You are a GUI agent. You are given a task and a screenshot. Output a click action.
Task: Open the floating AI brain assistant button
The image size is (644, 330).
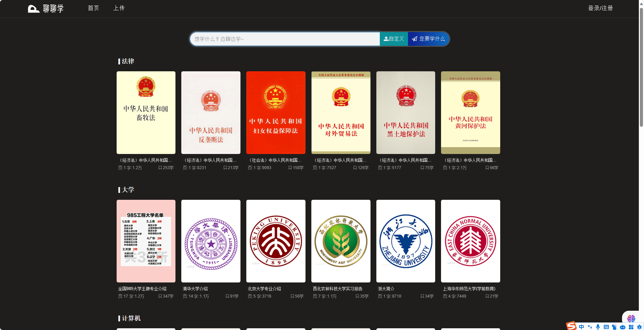click(631, 319)
